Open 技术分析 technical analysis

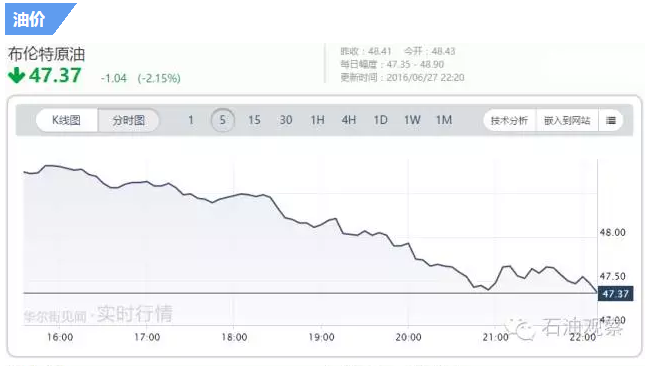(x=510, y=120)
